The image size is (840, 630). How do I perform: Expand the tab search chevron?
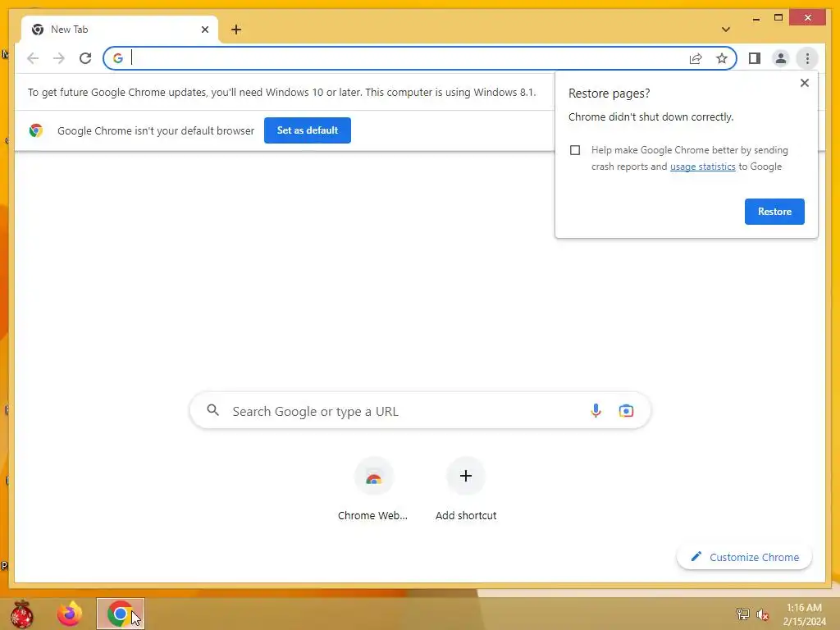point(725,30)
